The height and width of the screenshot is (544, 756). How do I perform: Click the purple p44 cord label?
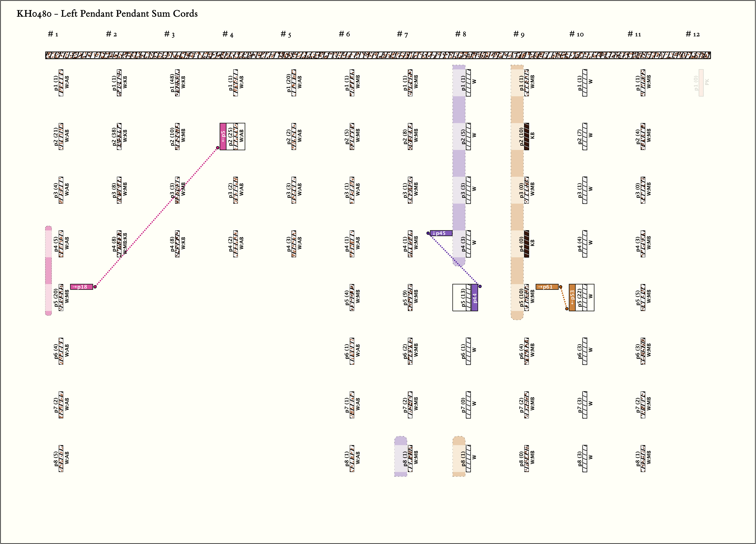[475, 297]
